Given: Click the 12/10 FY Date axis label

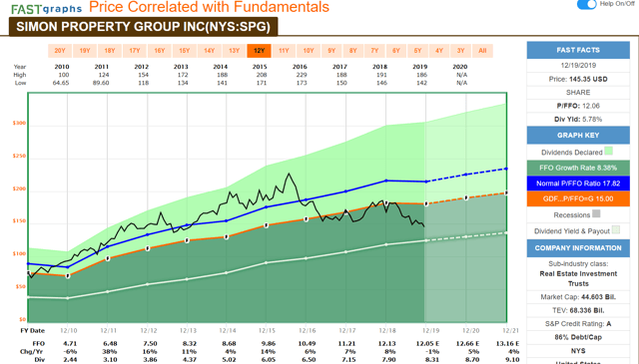Looking at the screenshot, I should (69, 331).
